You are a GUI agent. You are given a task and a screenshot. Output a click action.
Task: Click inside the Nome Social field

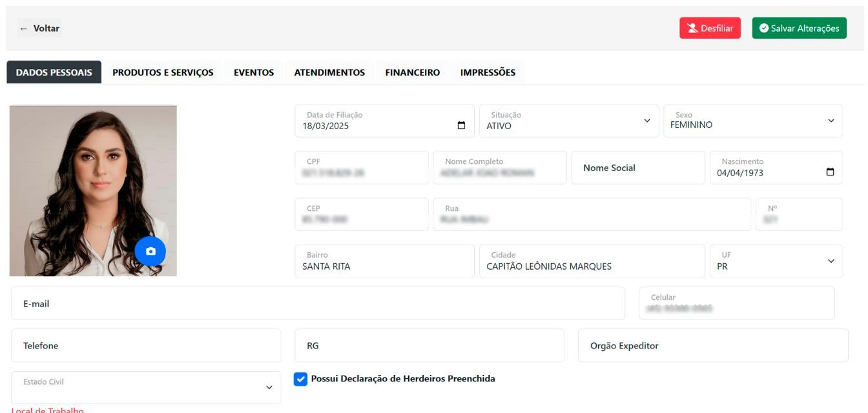638,167
